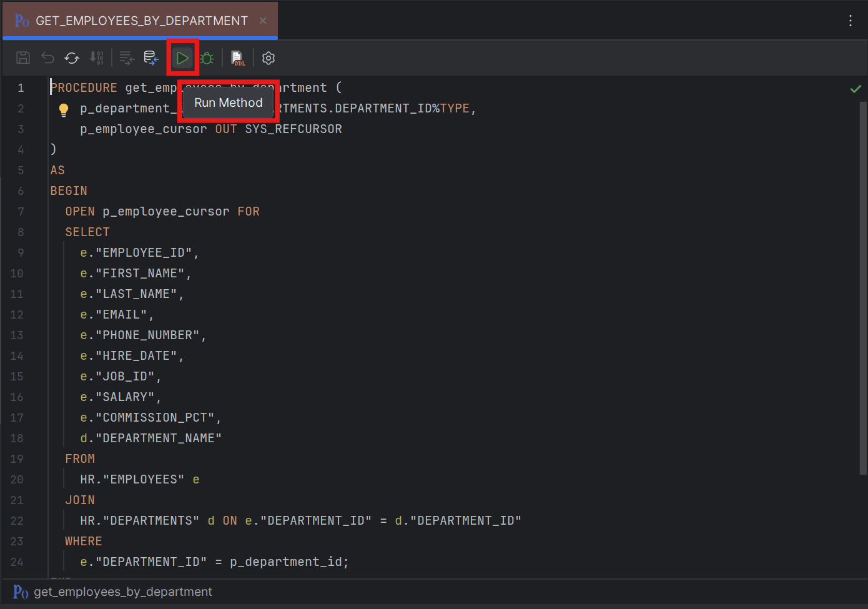Click the Run Method button

tap(228, 102)
